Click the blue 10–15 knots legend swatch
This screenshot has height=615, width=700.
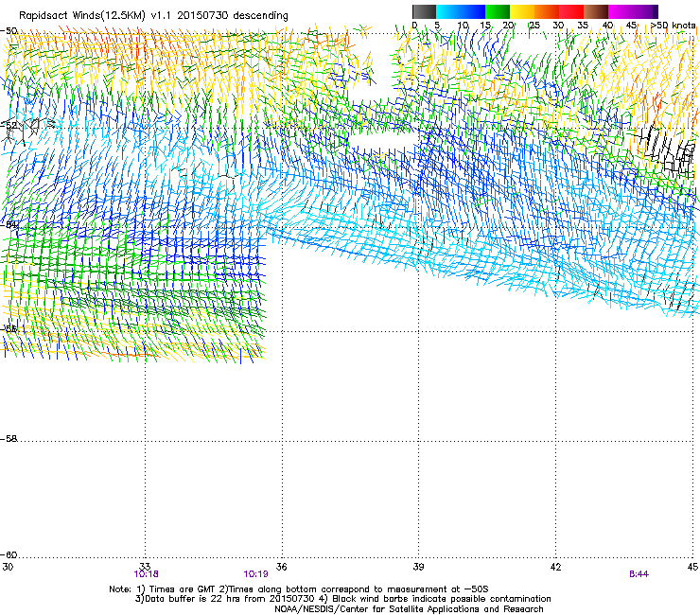473,11
